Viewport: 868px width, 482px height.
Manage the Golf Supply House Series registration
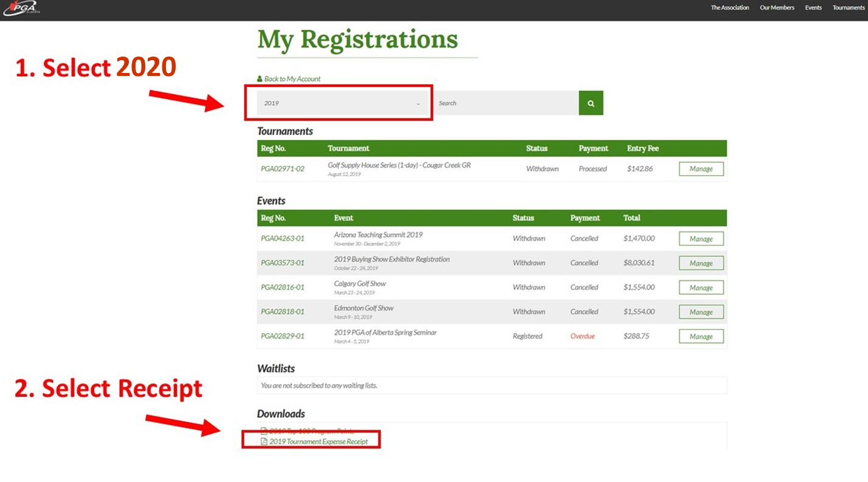(x=701, y=169)
